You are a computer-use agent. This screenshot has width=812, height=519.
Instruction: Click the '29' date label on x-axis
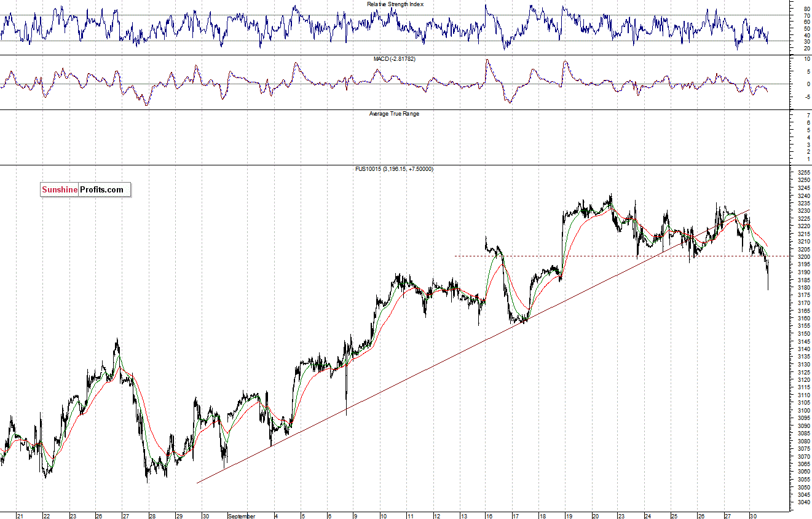click(179, 516)
